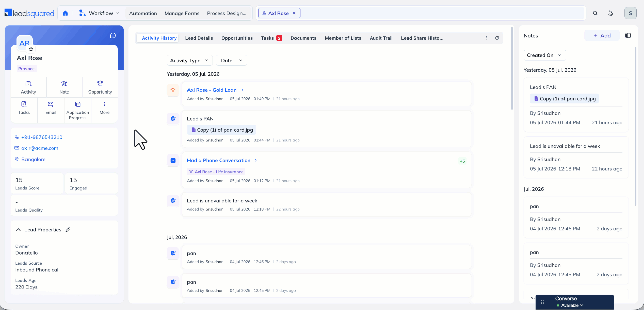Click activity history vertical scrollbar
This screenshot has height=310, width=644.
pyautogui.click(x=512, y=68)
